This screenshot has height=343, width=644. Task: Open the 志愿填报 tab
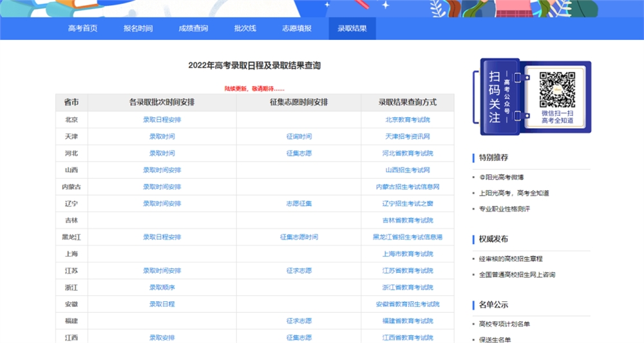click(296, 28)
